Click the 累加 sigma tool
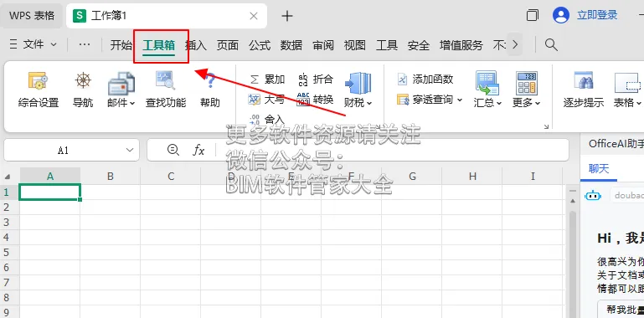644x318 pixels. coord(267,79)
